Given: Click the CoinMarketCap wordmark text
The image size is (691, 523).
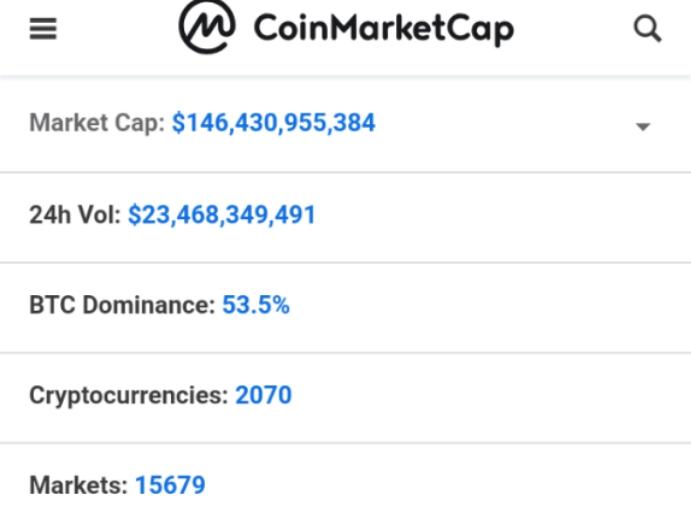Looking at the screenshot, I should click(x=383, y=29).
